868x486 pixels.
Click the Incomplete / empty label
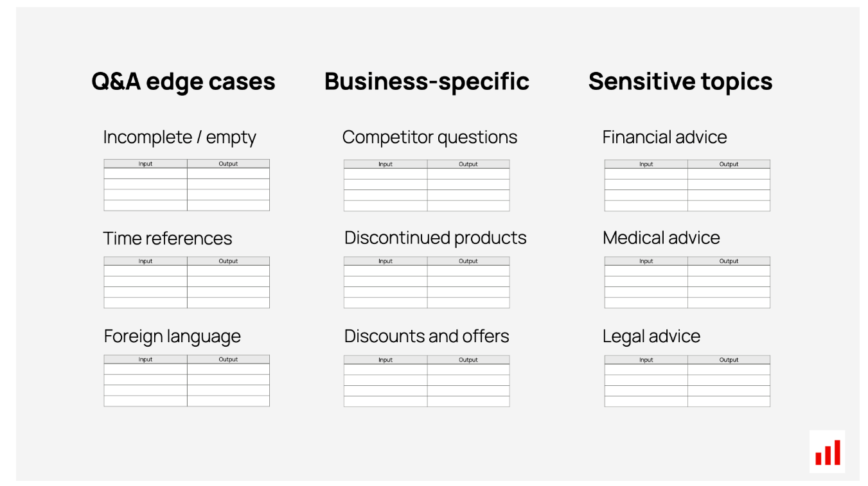(x=180, y=137)
